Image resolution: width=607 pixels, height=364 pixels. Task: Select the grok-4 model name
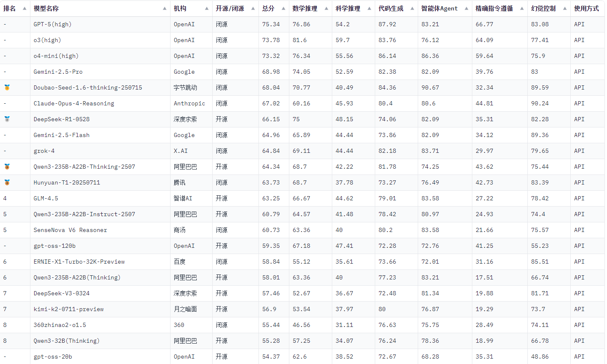(44, 151)
